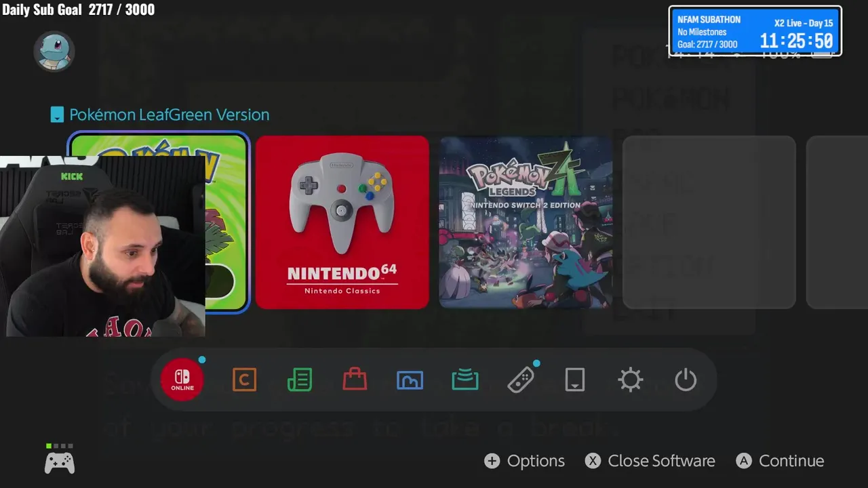Open System Settings gear icon

tap(631, 380)
